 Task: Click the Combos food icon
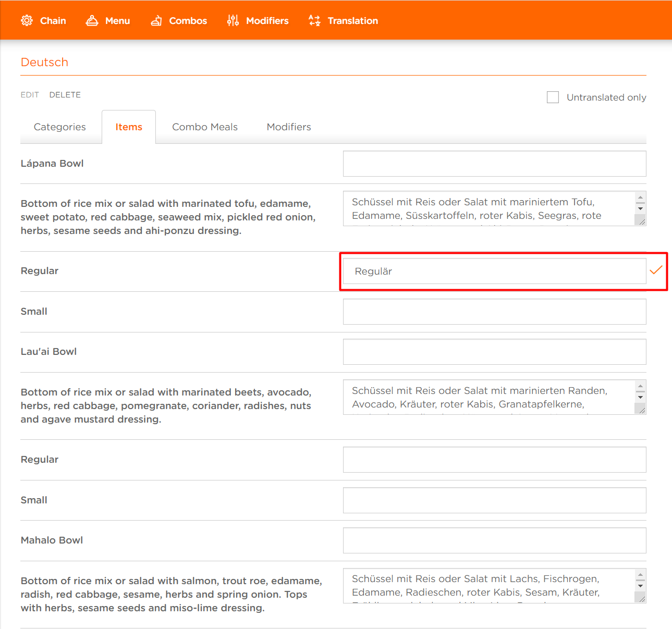156,20
